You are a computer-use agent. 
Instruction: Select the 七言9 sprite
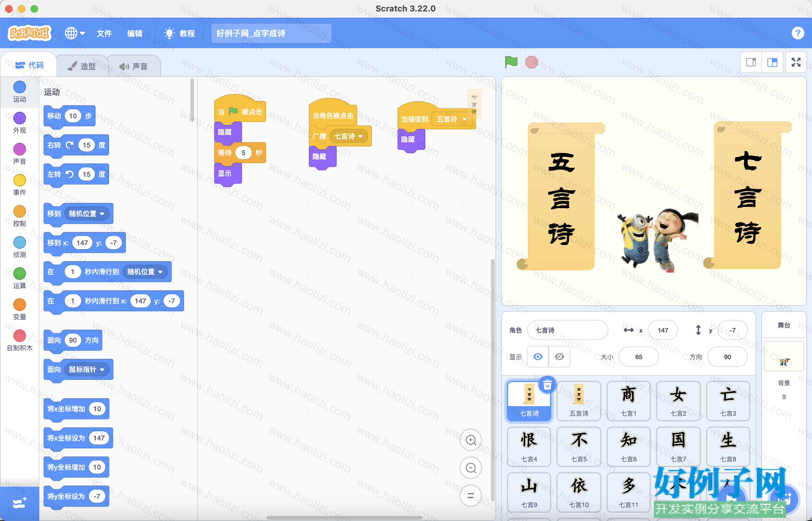pyautogui.click(x=529, y=492)
